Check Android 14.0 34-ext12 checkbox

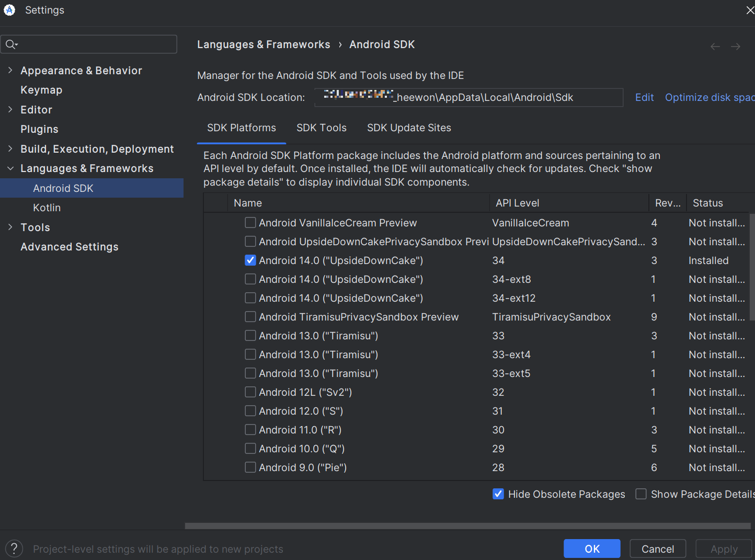pyautogui.click(x=250, y=298)
